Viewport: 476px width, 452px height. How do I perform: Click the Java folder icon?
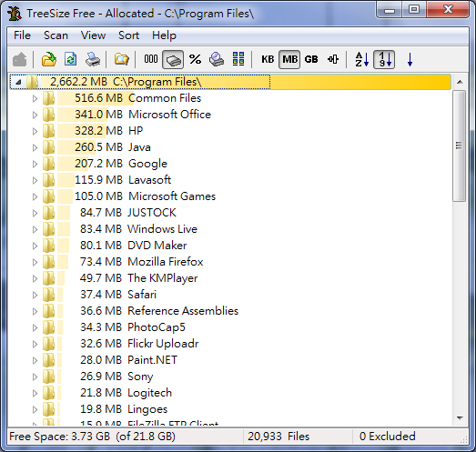coord(48,147)
